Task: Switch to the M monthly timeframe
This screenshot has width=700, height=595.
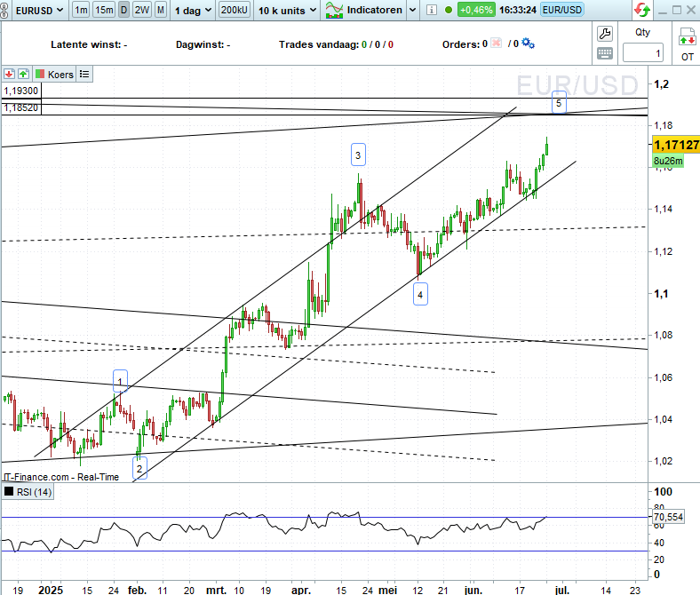Action: pos(161,10)
